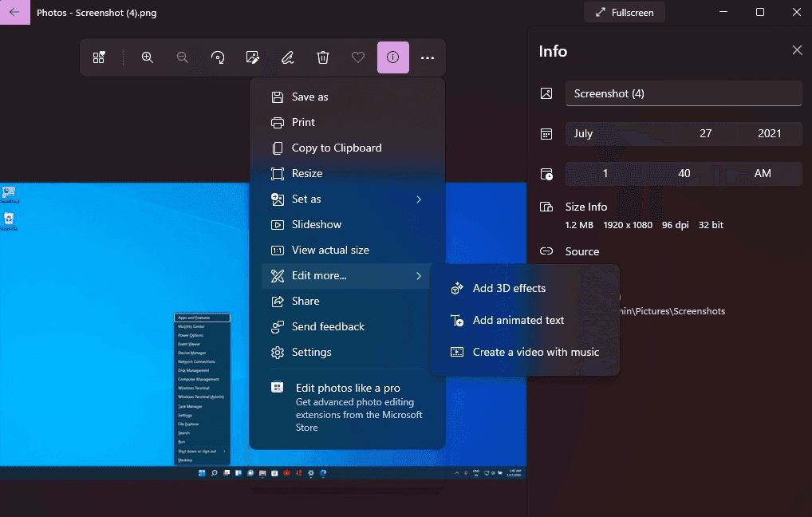The height and width of the screenshot is (517, 812).
Task: Pick Copy to Clipboard
Action: click(346, 148)
